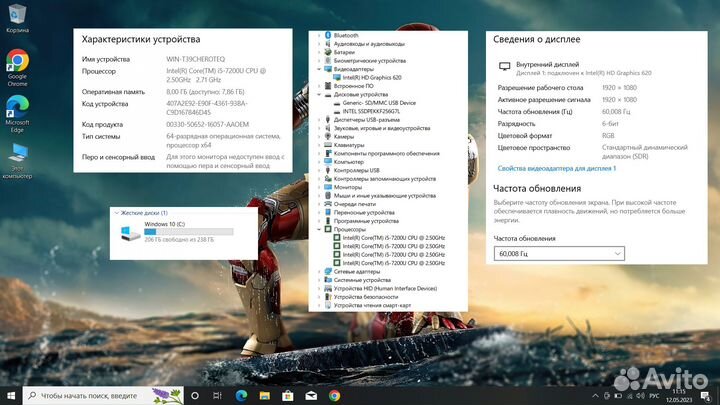Click the taskbar search box
The width and height of the screenshot is (720, 405).
click(103, 395)
